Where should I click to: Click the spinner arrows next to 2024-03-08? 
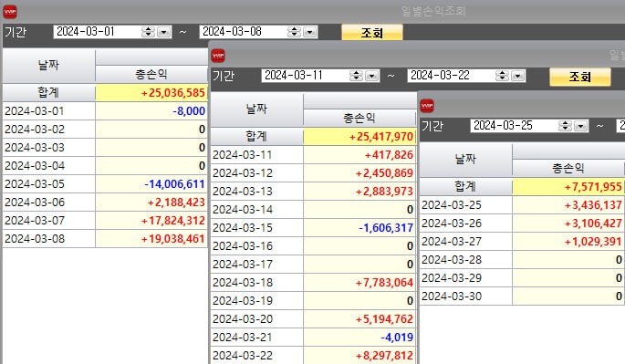coord(294,32)
